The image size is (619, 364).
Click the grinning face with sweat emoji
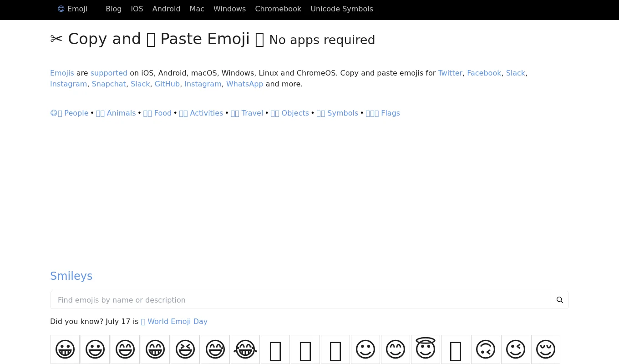(x=215, y=349)
